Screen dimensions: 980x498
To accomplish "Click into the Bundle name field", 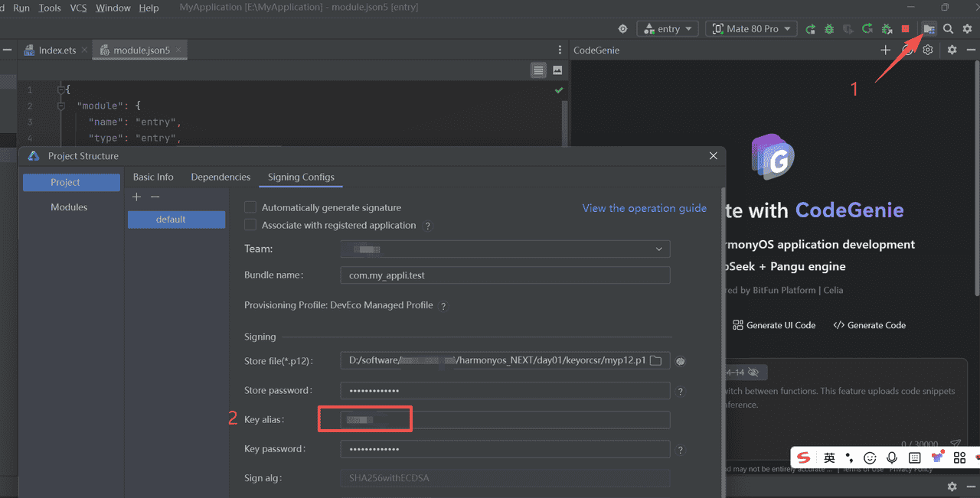I will pyautogui.click(x=505, y=275).
